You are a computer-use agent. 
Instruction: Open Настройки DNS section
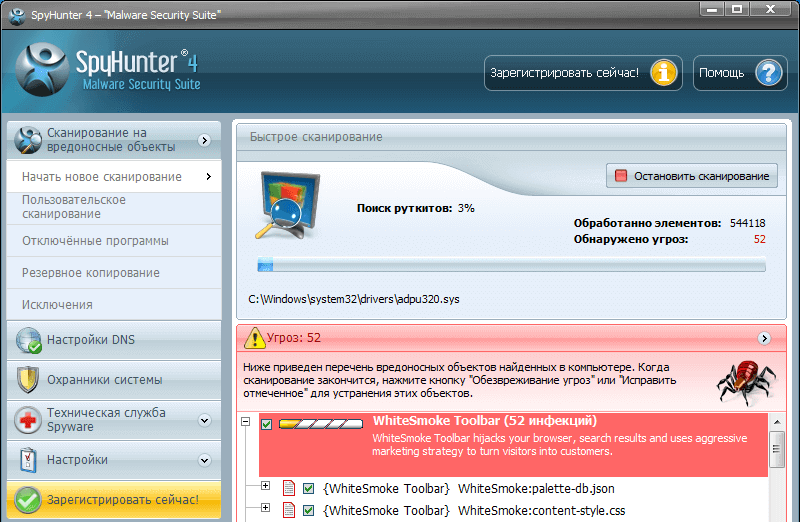pos(114,340)
